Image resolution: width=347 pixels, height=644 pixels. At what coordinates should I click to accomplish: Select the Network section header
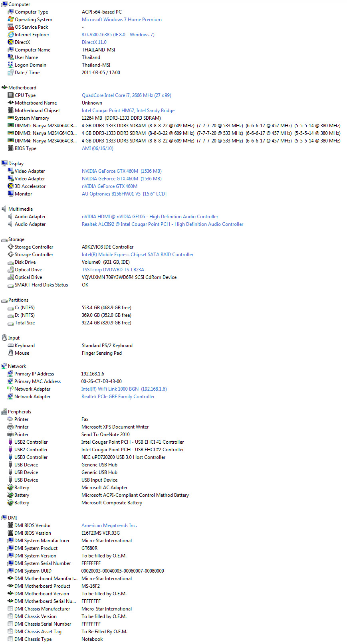(17, 366)
